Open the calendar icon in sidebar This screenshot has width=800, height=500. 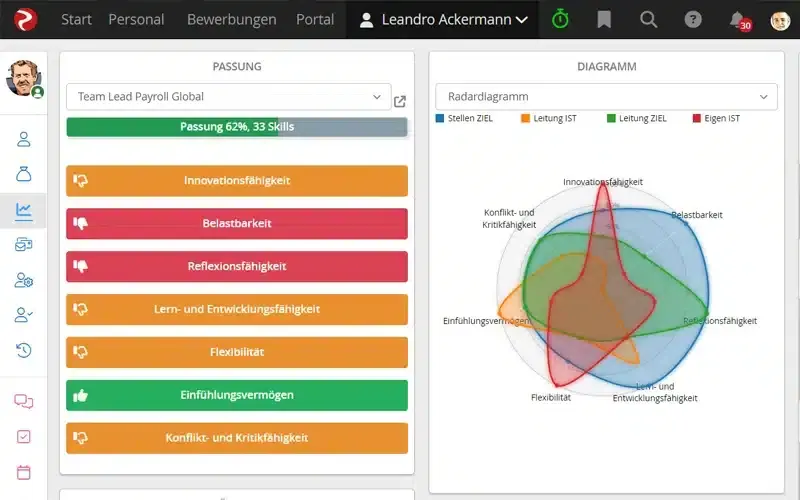(24, 471)
